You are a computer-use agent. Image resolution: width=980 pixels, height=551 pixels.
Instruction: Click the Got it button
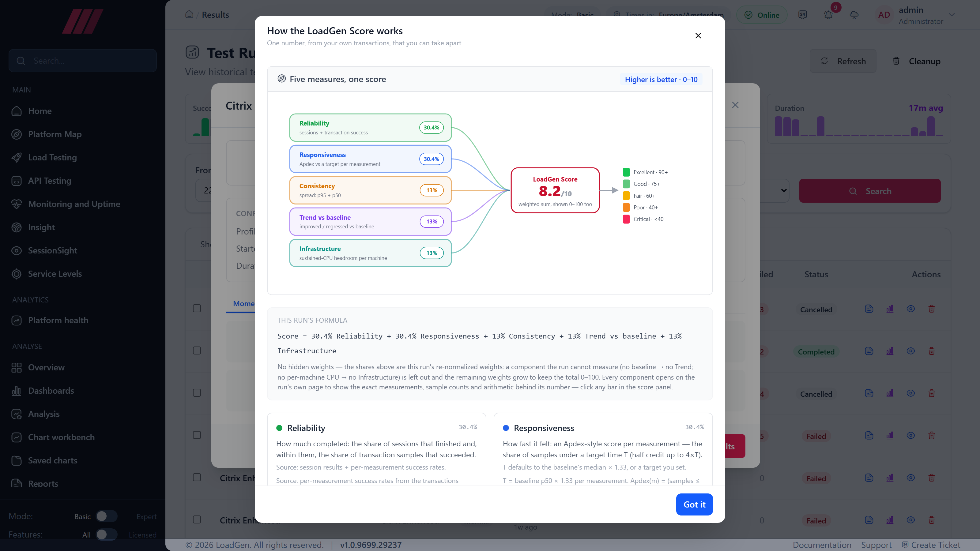pyautogui.click(x=694, y=504)
